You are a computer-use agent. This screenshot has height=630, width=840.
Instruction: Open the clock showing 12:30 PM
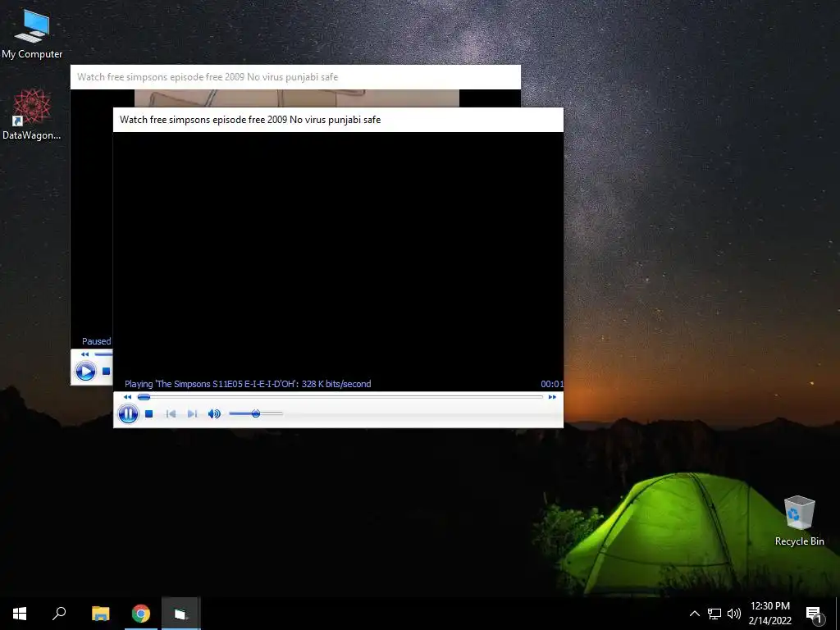point(769,614)
